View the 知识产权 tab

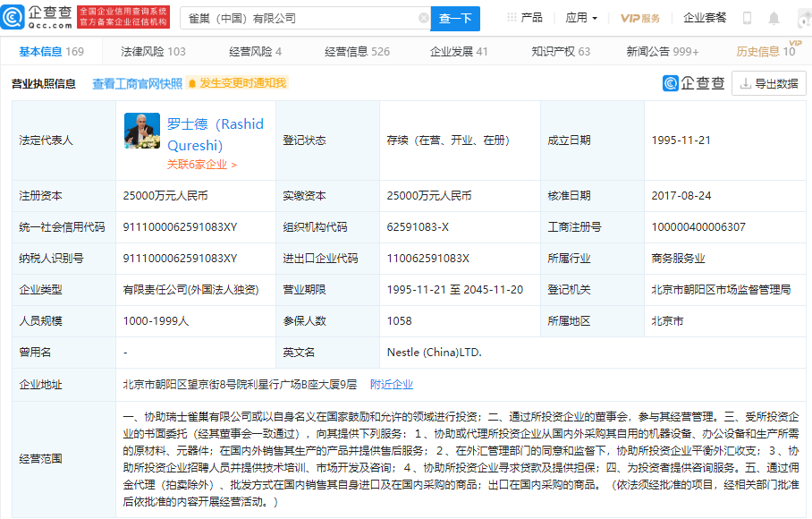[561, 51]
